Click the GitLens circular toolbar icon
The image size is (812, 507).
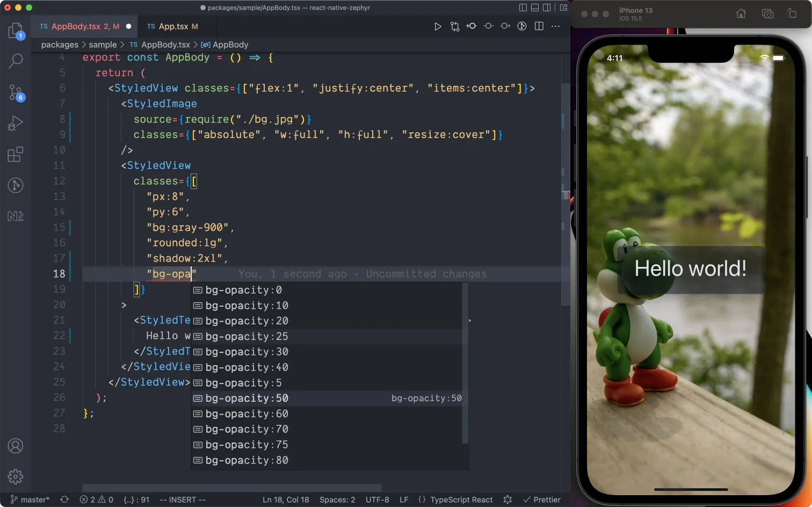pos(522,26)
